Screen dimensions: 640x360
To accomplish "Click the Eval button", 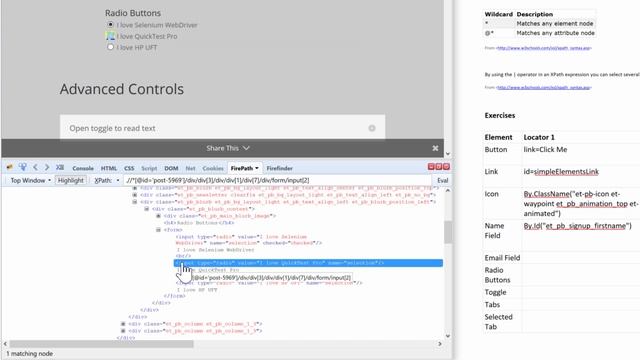I will [442, 180].
